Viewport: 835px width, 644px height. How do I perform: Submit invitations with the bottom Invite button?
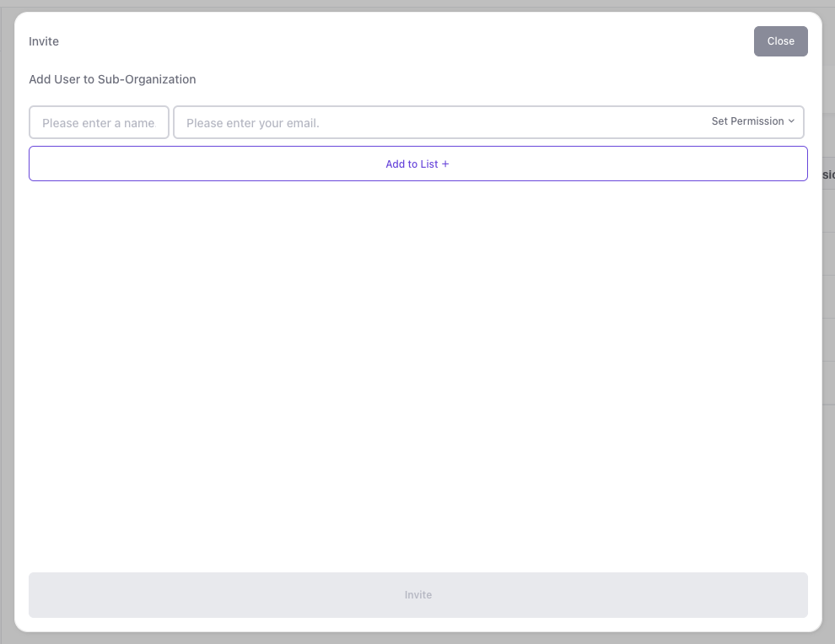pyautogui.click(x=417, y=594)
